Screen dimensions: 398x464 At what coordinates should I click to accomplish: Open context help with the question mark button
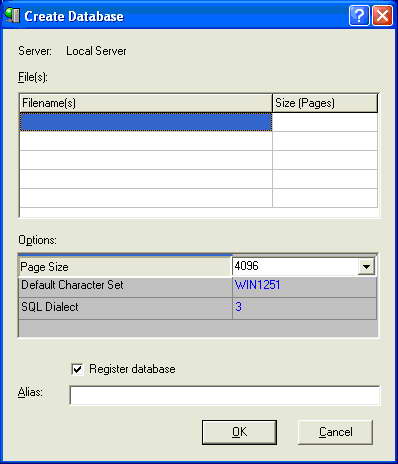359,15
